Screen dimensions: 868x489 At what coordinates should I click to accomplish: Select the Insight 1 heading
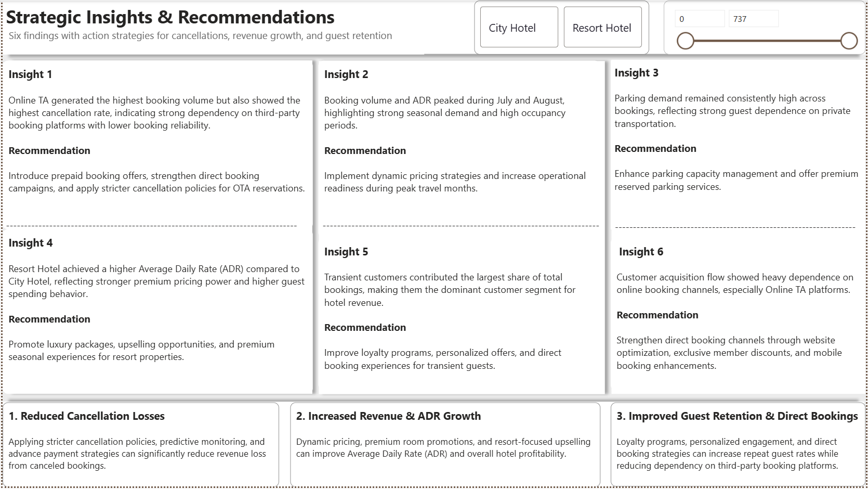(30, 74)
